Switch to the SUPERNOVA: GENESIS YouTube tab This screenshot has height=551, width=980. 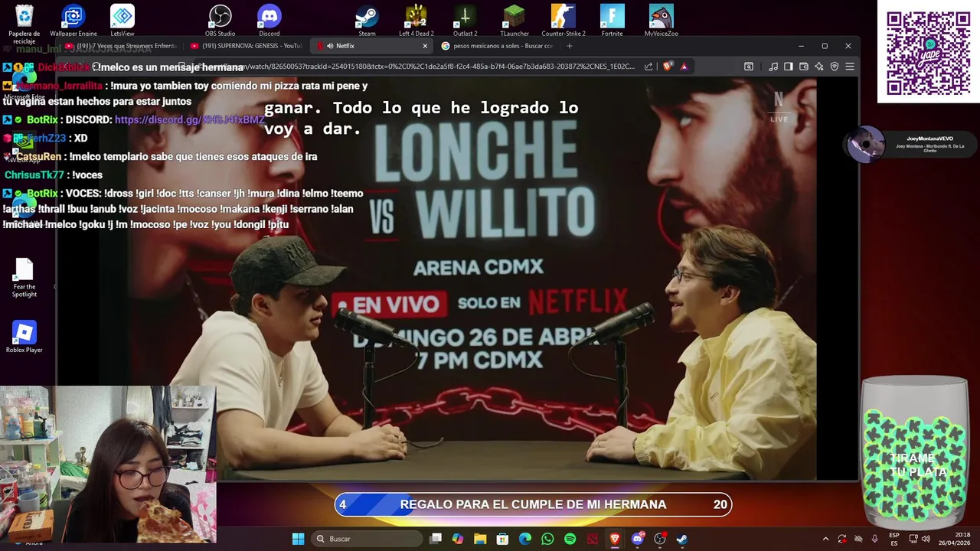[247, 46]
